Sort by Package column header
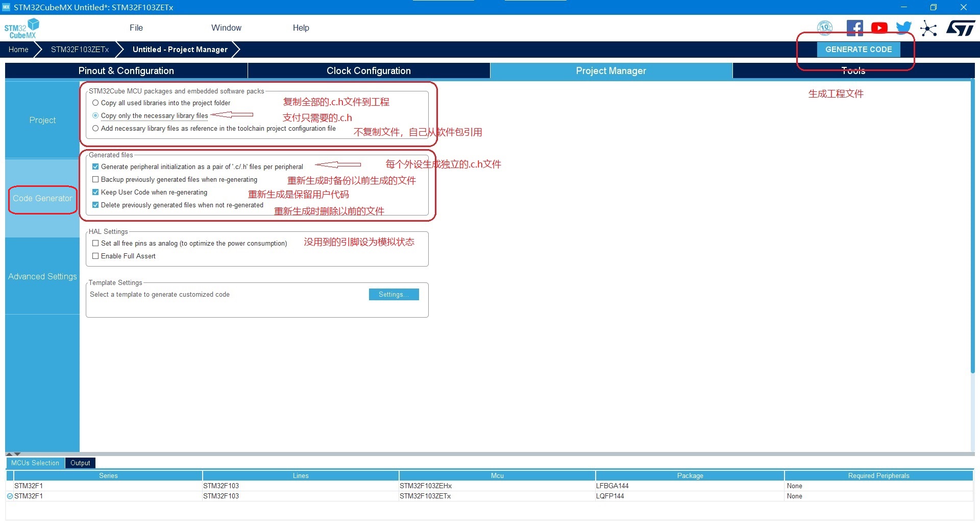Viewport: 980px width, 526px height. tap(690, 475)
